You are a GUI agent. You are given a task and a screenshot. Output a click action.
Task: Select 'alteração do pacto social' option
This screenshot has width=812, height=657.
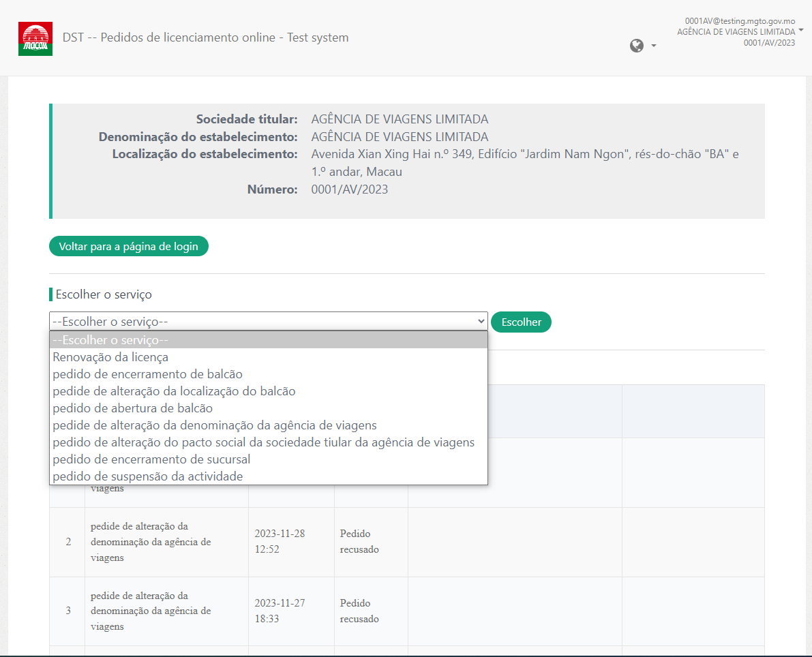point(263,442)
